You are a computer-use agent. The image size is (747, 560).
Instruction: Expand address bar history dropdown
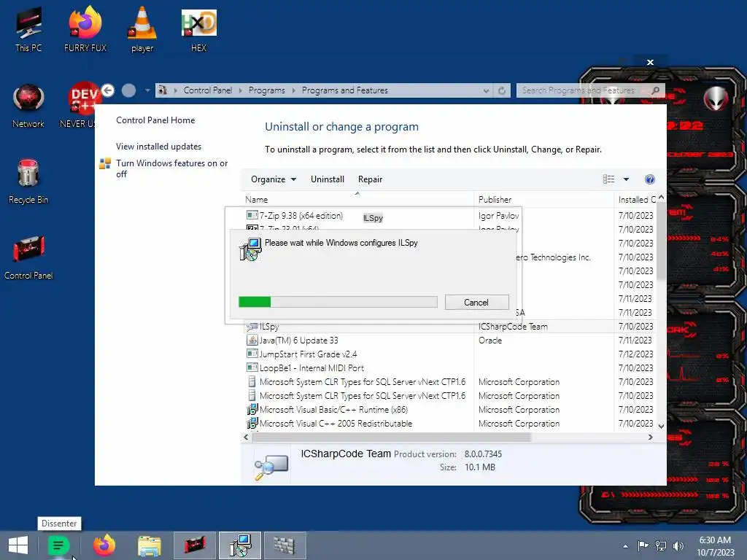coord(486,90)
